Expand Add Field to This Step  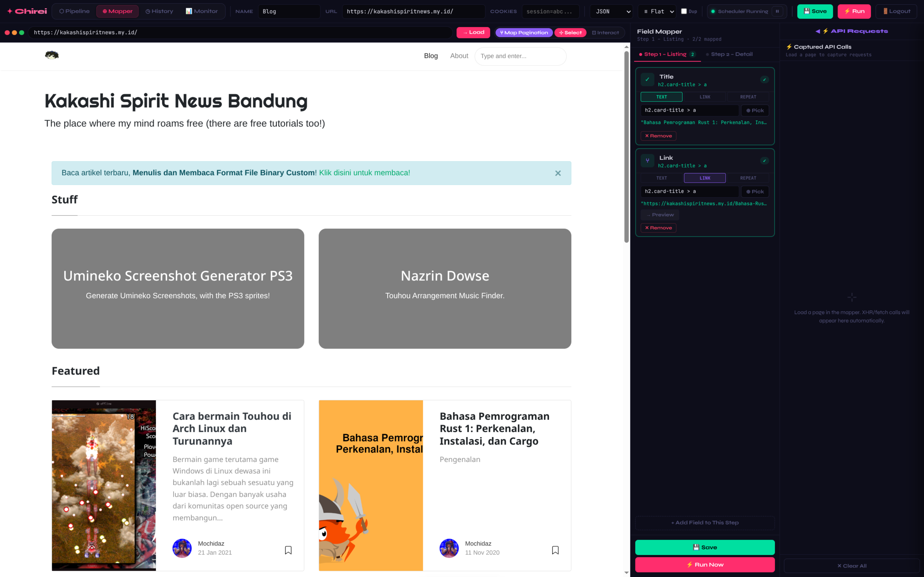(705, 522)
